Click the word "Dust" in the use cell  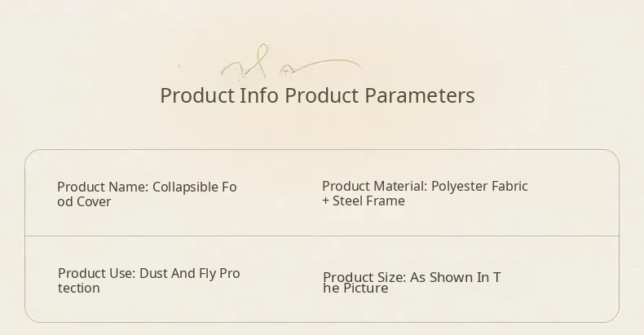(153, 273)
